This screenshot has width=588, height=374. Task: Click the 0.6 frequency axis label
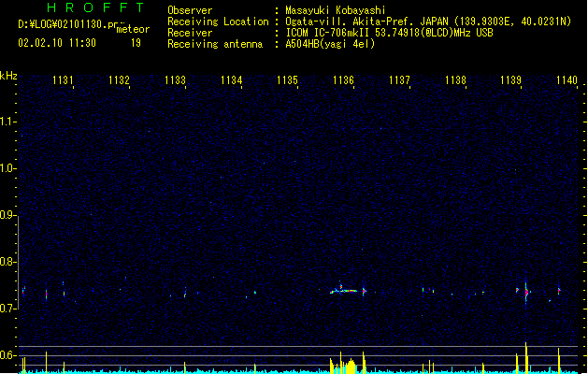(x=7, y=355)
